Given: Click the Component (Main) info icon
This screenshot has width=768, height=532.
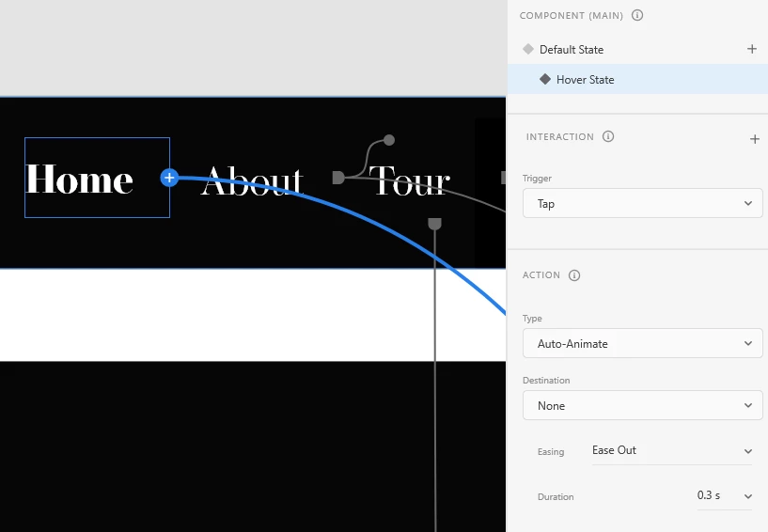Looking at the screenshot, I should 637,15.
